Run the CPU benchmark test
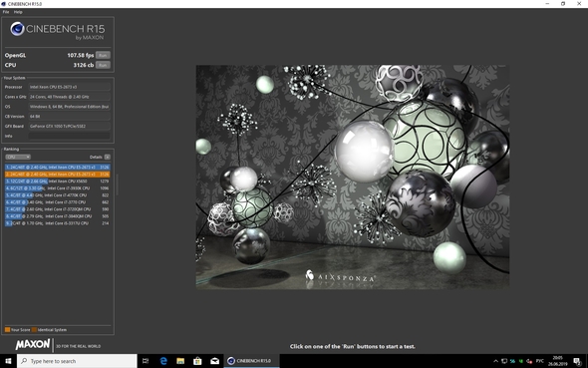588x368 pixels. click(x=103, y=65)
